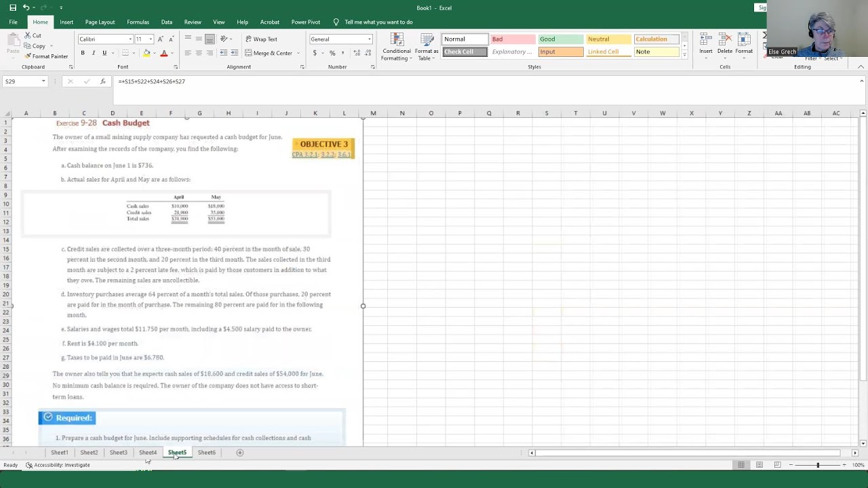Open the font name dropdown
Image resolution: width=868 pixels, height=488 pixels.
[x=129, y=39]
